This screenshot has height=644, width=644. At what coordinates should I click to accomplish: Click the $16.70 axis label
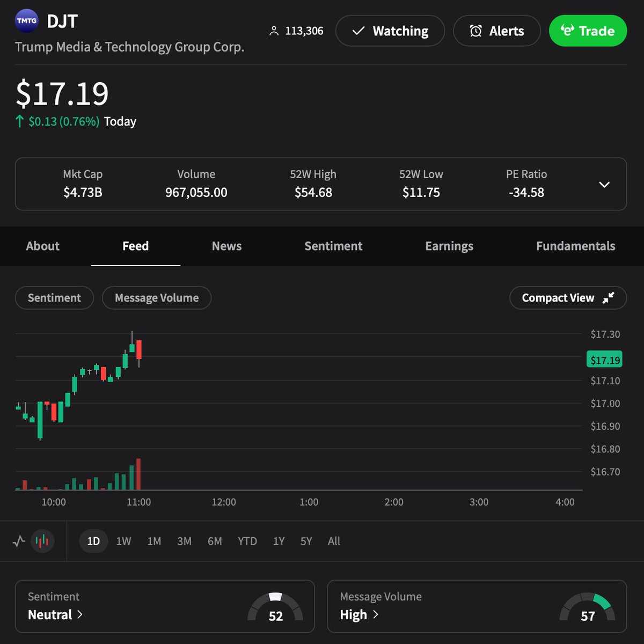point(605,472)
